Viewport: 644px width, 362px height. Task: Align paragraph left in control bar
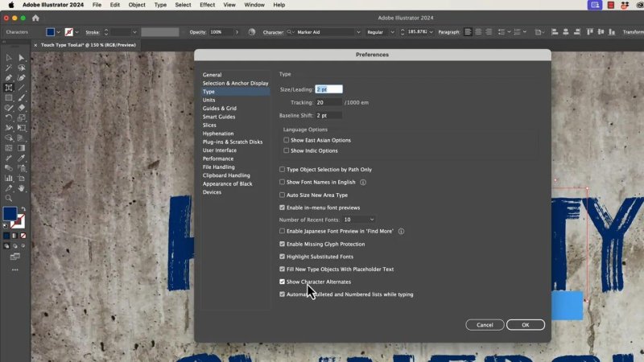(x=468, y=32)
